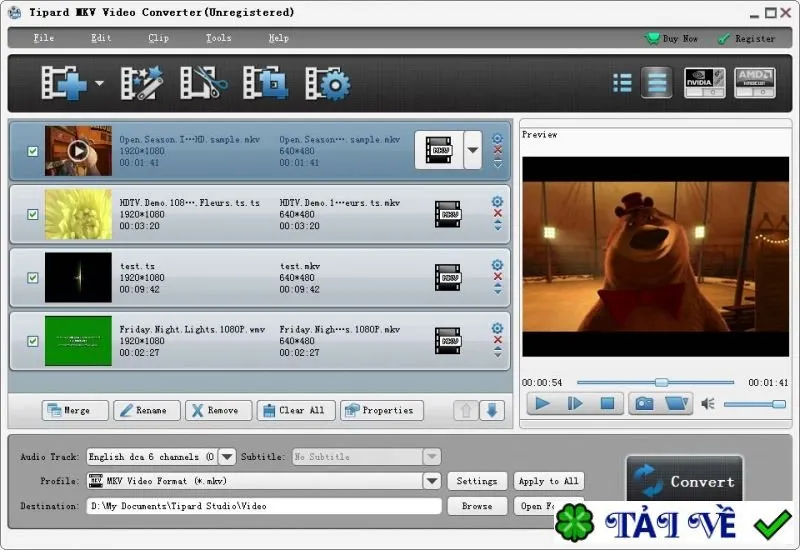Uncheck the test.ts file checkbox

coord(33,278)
